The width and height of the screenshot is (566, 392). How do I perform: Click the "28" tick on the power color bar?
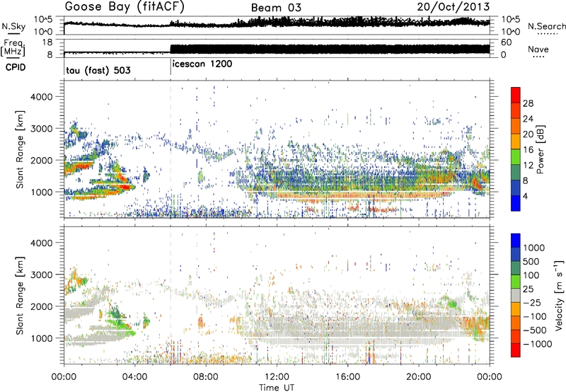(528, 103)
